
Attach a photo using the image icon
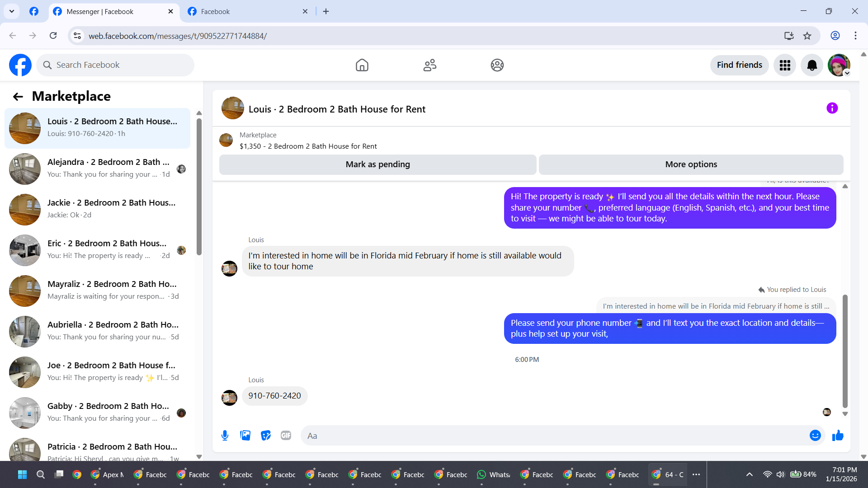pos(245,436)
